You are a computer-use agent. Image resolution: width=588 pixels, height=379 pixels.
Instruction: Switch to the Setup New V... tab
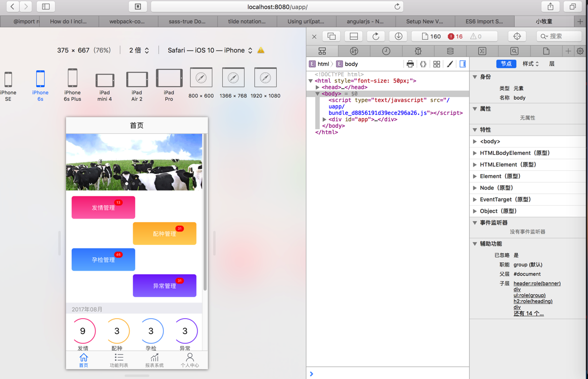click(425, 21)
